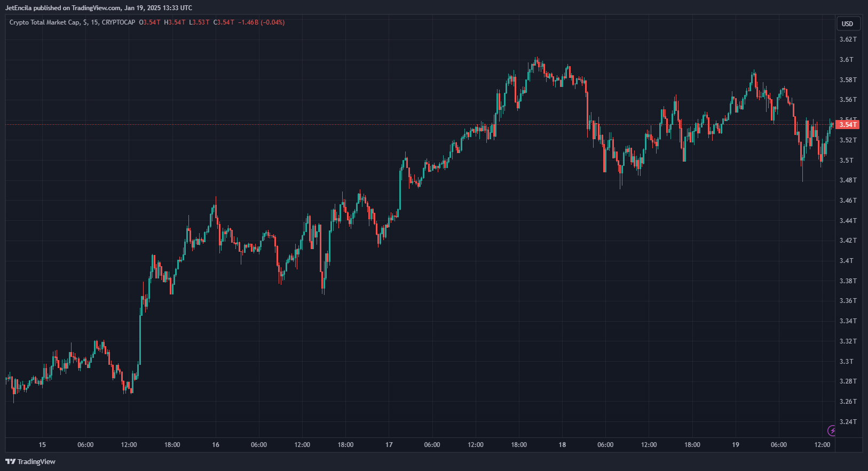Click the purple lightning bolt icon

tap(831, 430)
